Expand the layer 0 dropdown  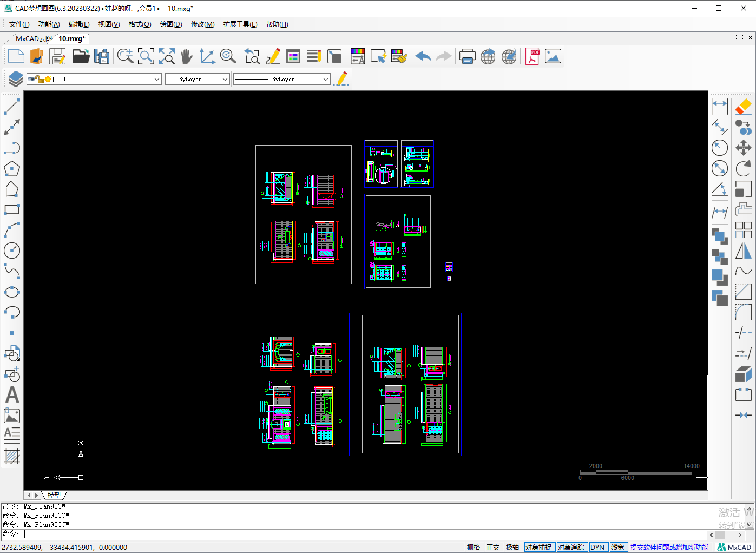[x=157, y=79]
